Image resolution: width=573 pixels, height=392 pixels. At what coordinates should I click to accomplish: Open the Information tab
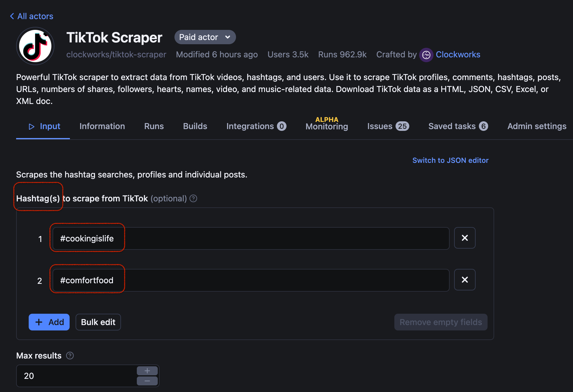pos(102,126)
